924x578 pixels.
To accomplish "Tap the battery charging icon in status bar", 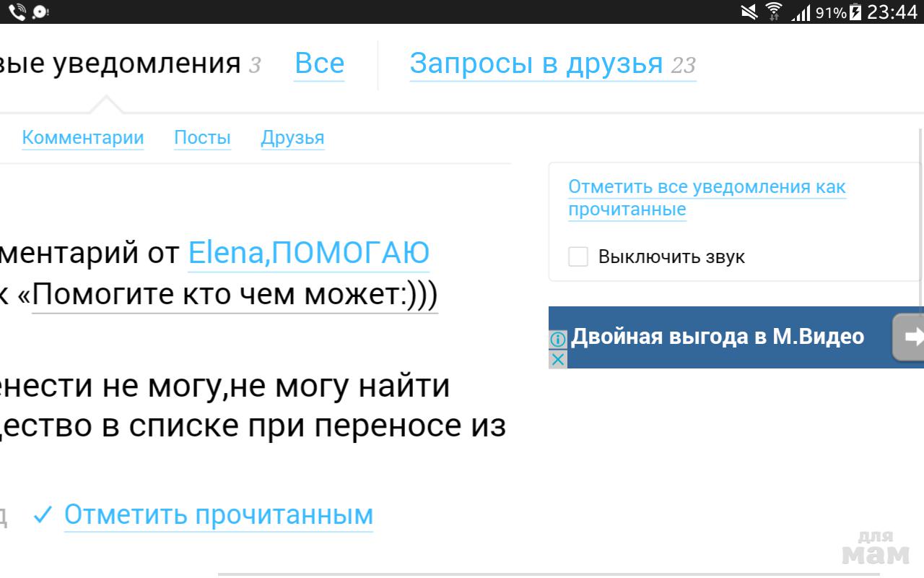I will point(856,12).
